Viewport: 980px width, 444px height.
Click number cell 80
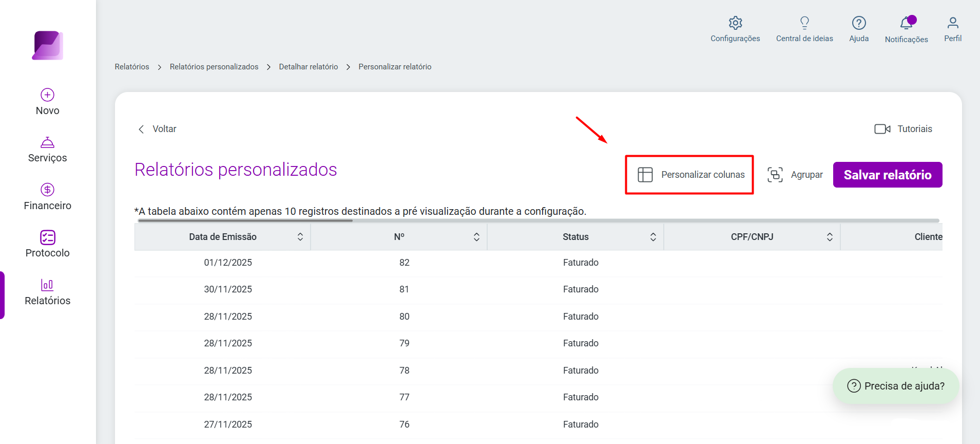click(x=405, y=317)
